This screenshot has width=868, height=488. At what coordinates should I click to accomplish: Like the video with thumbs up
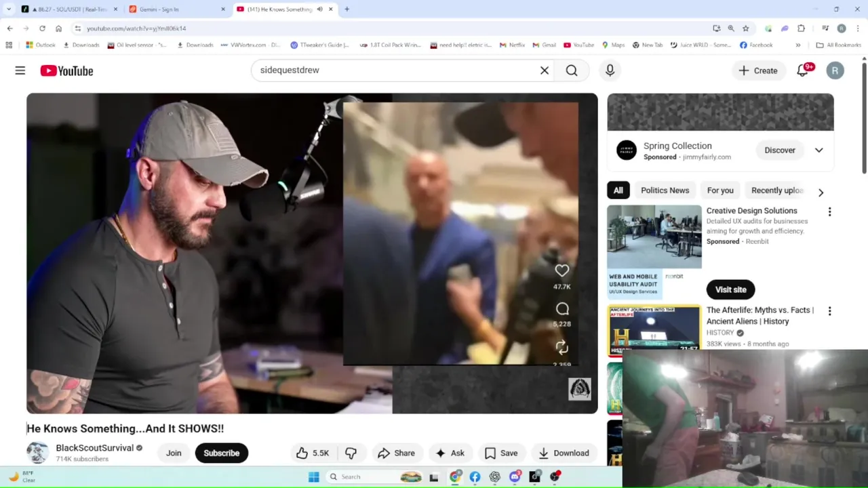pos(313,453)
